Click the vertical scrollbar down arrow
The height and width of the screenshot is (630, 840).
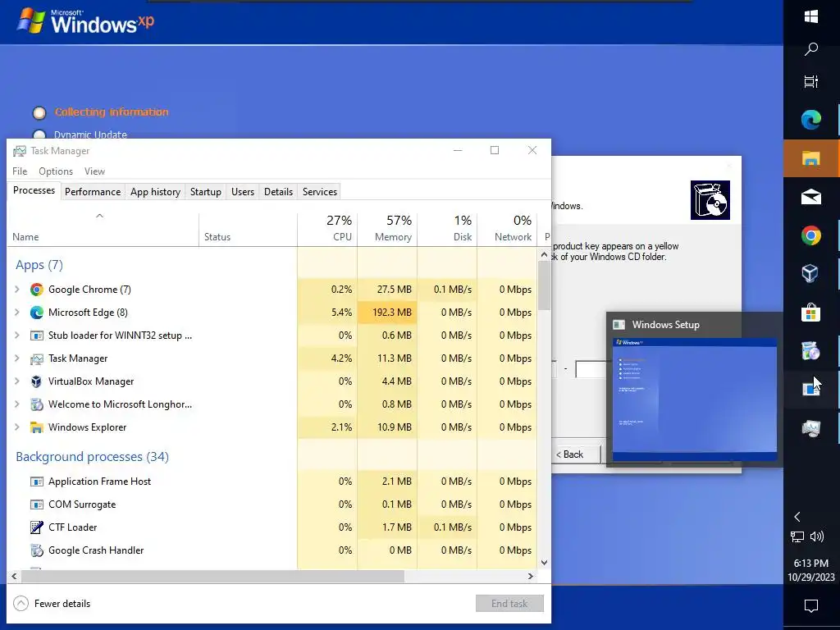545,563
